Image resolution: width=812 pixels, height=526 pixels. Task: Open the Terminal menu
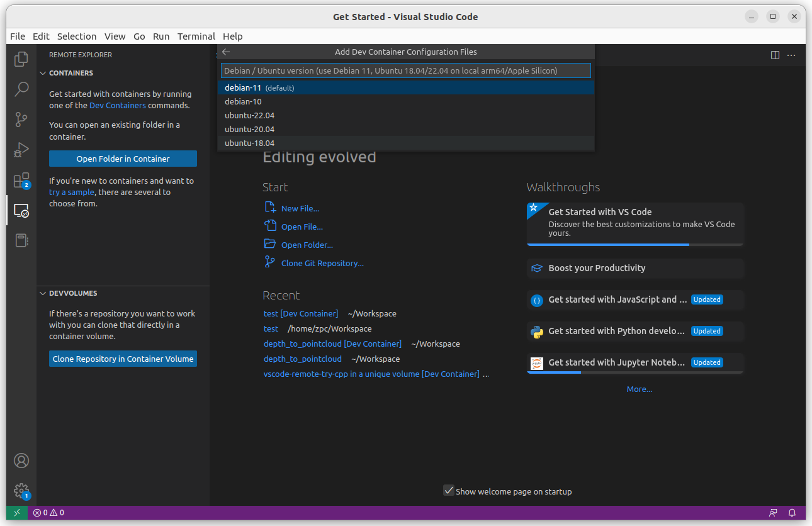(196, 36)
